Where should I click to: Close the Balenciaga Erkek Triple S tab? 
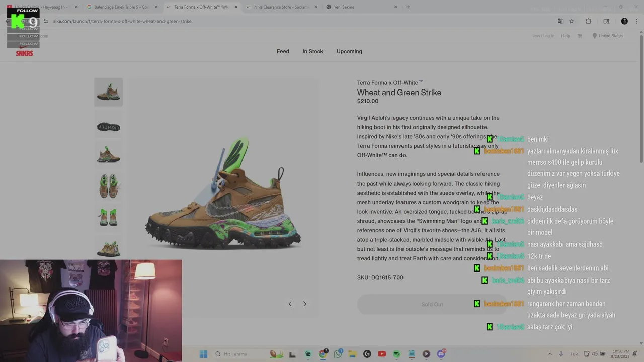click(x=156, y=7)
